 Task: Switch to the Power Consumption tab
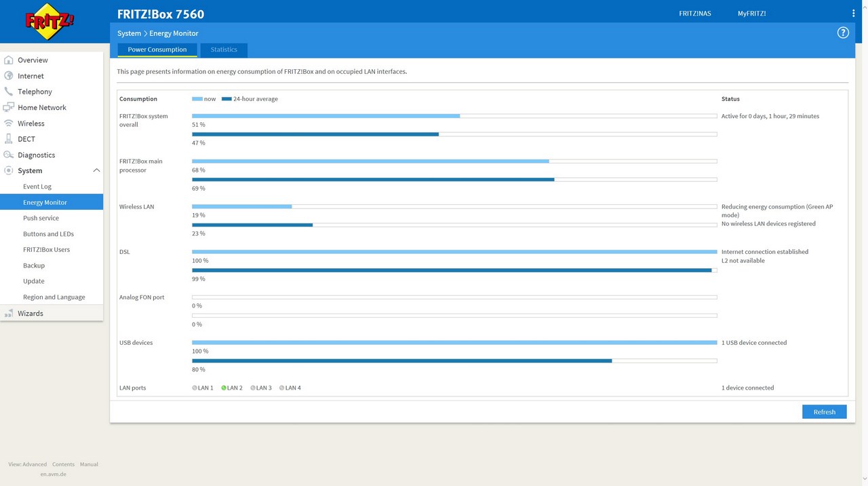click(x=157, y=50)
